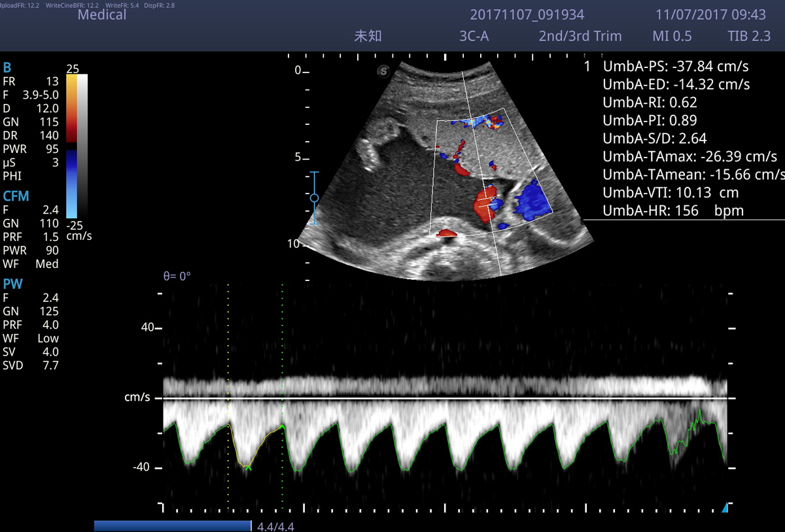Click the blue triangle at spectrum bottom right

coord(724,508)
